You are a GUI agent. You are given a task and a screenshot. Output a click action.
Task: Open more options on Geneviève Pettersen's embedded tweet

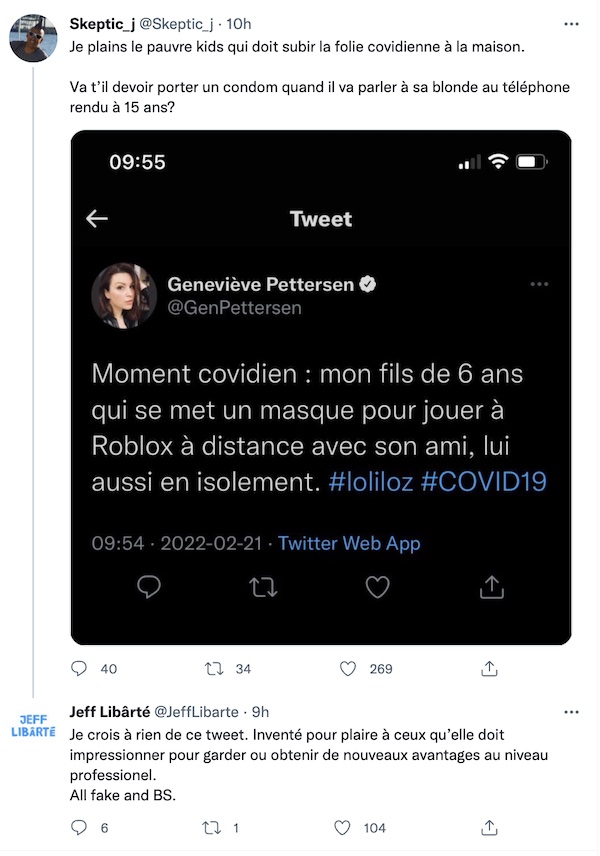[539, 284]
